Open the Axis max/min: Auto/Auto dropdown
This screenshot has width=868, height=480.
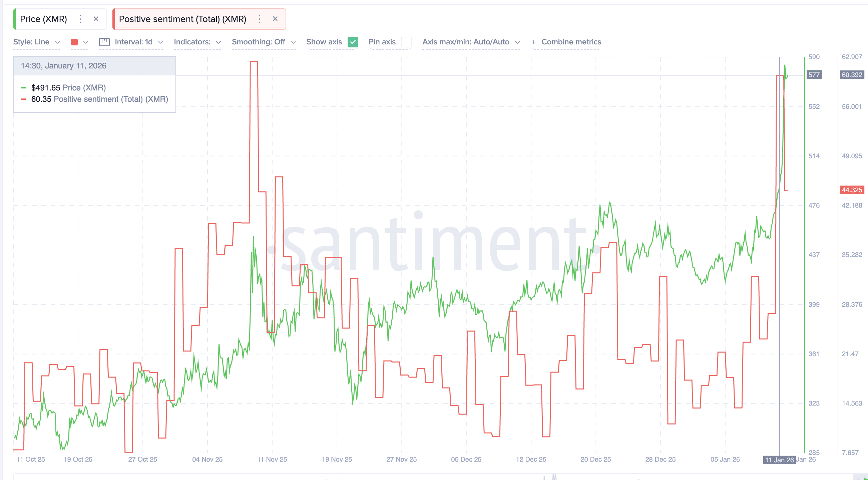click(x=471, y=42)
